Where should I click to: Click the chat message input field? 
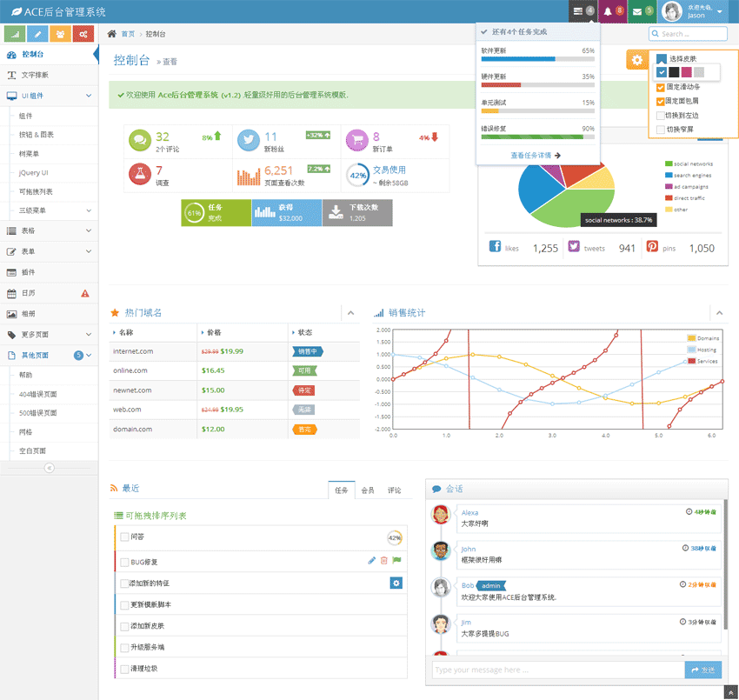(557, 670)
